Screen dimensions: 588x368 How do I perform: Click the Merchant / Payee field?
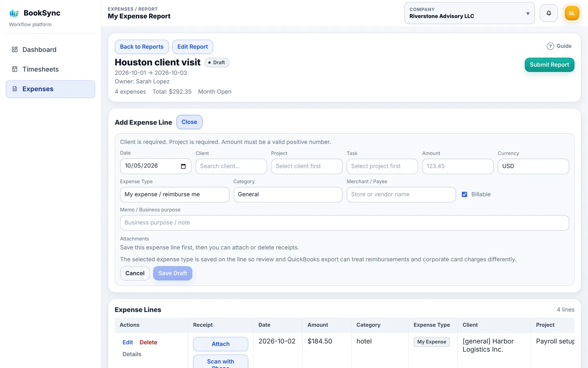point(401,194)
